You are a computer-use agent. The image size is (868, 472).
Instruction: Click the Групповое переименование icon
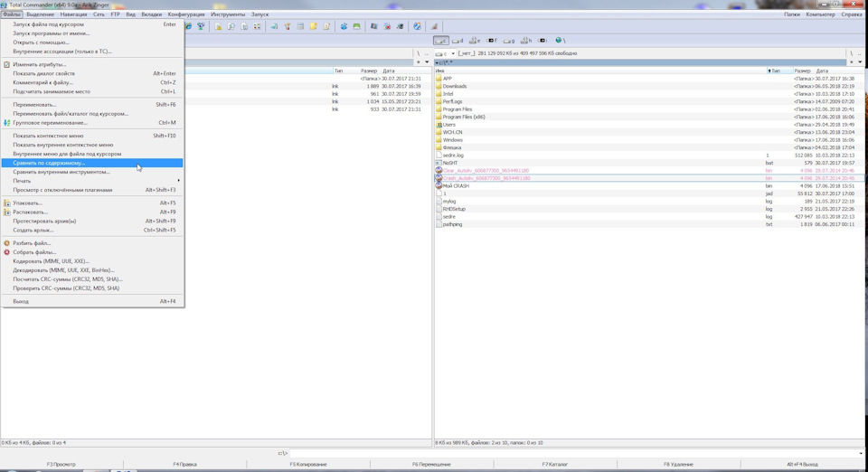(x=6, y=123)
